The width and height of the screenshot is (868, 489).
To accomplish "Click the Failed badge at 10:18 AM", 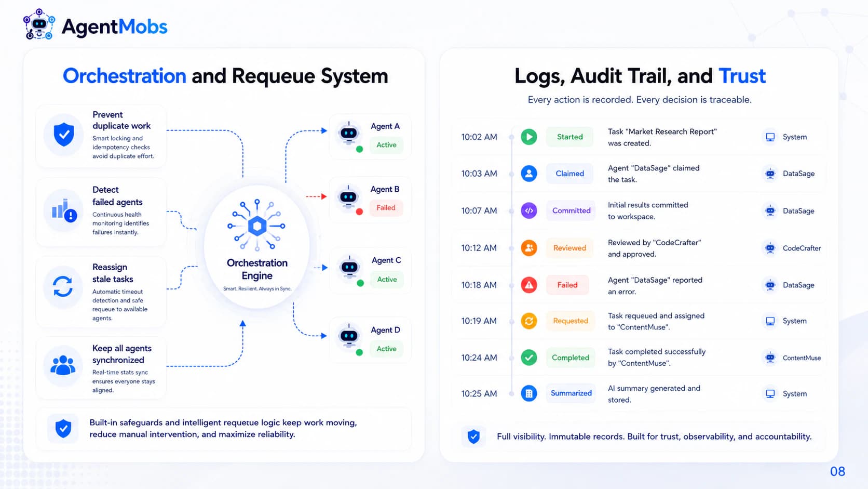I will (x=567, y=285).
